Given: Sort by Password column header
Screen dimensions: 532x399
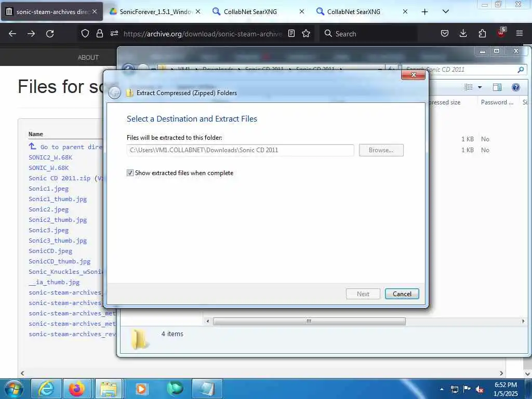Looking at the screenshot, I should coord(497,102).
